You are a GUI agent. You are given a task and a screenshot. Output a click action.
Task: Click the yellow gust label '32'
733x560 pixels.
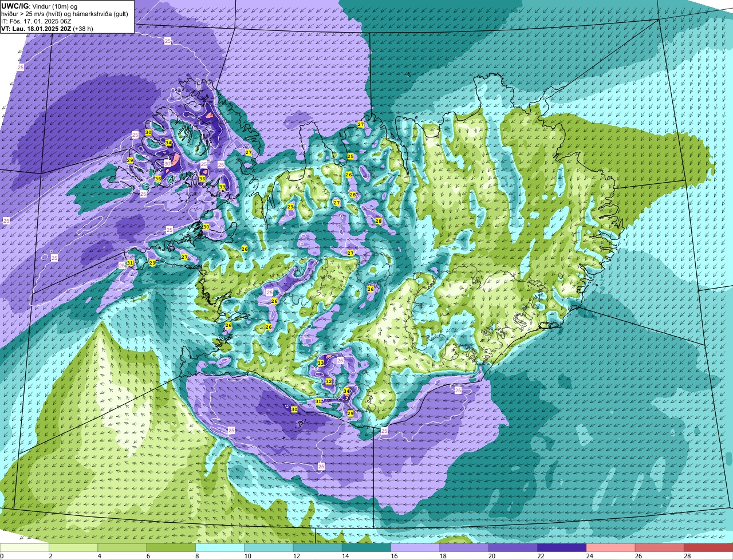tap(329, 381)
